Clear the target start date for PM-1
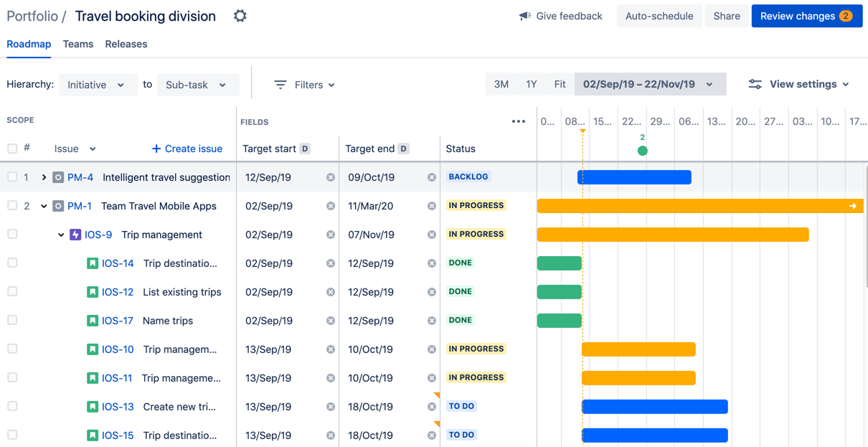Viewport: 868px width, 447px height. coord(331,206)
